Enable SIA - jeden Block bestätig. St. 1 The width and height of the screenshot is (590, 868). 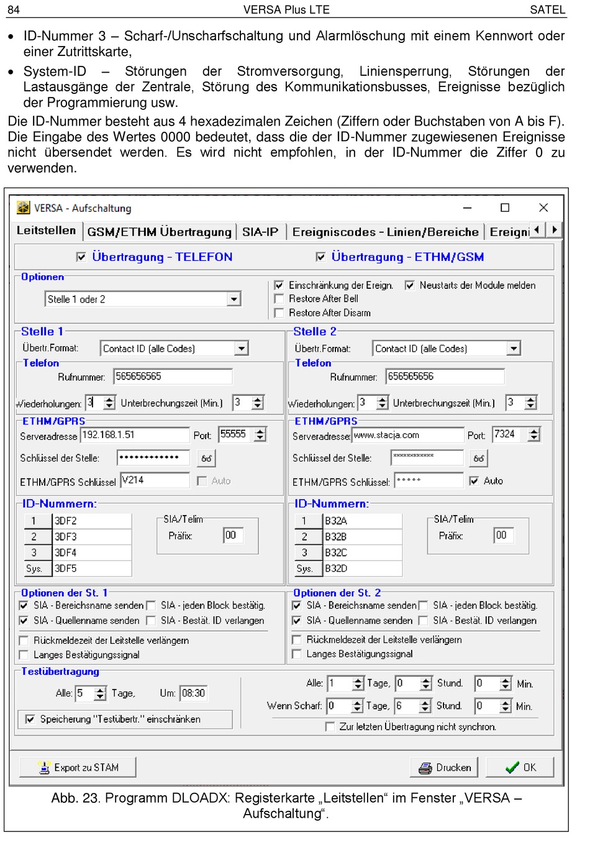[x=151, y=605]
